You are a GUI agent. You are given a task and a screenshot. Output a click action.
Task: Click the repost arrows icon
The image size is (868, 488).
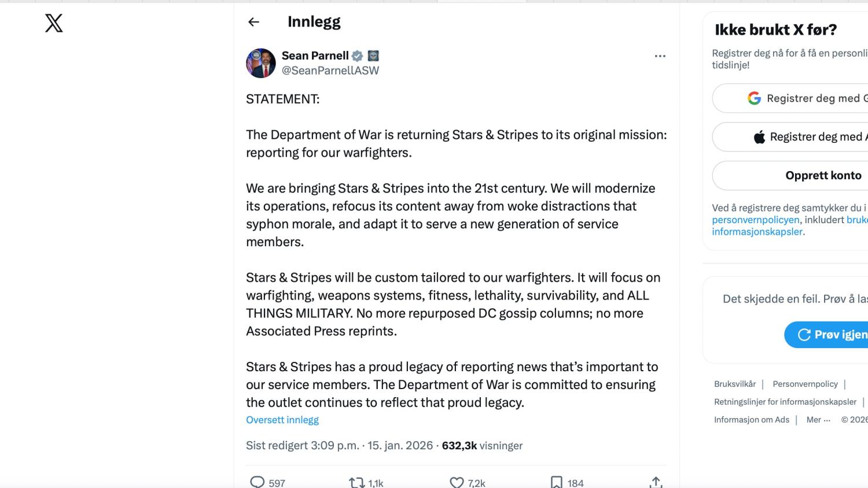point(356,482)
